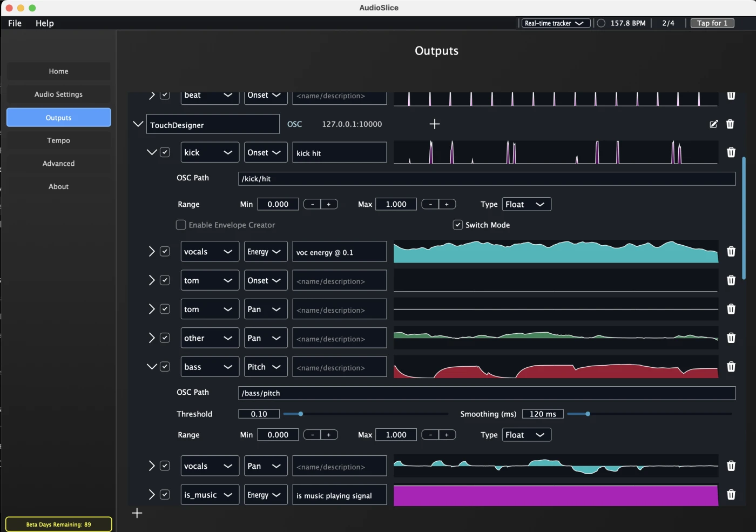Decrease kick Range Max value with minus
Viewport: 756px width, 532px height.
click(430, 204)
